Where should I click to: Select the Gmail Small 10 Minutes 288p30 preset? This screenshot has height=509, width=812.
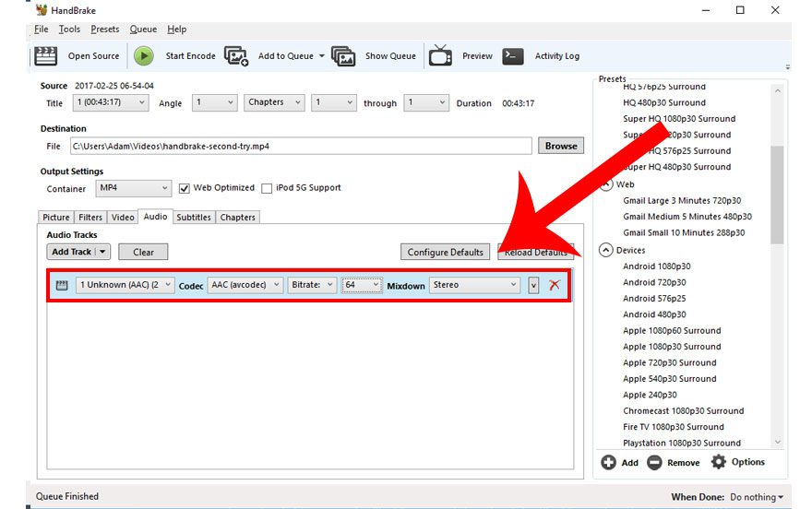pos(684,232)
